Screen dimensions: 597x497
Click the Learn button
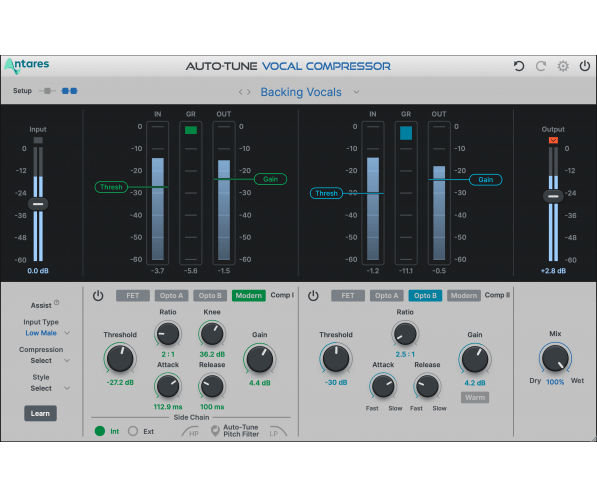[40, 413]
